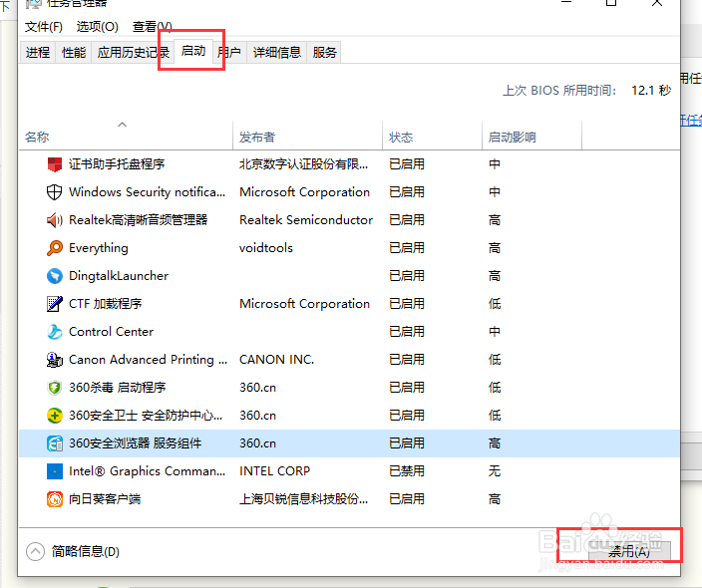Click the 证书助手托盘程序 red icon

coord(55,164)
